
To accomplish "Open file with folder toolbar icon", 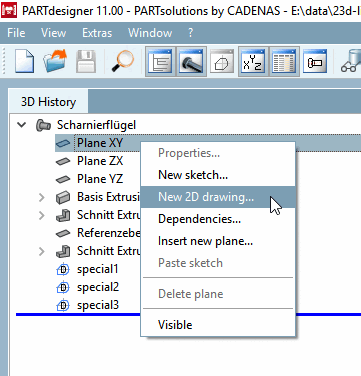I will click(55, 61).
